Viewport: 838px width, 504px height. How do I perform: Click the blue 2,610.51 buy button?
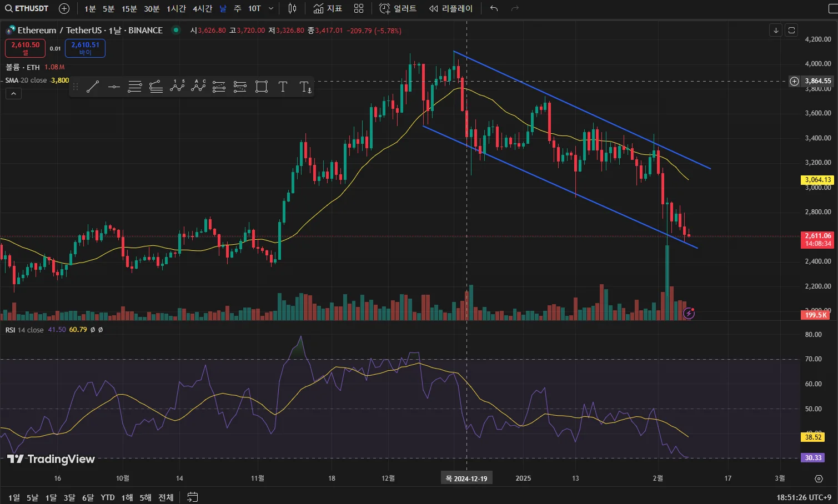pyautogui.click(x=85, y=48)
